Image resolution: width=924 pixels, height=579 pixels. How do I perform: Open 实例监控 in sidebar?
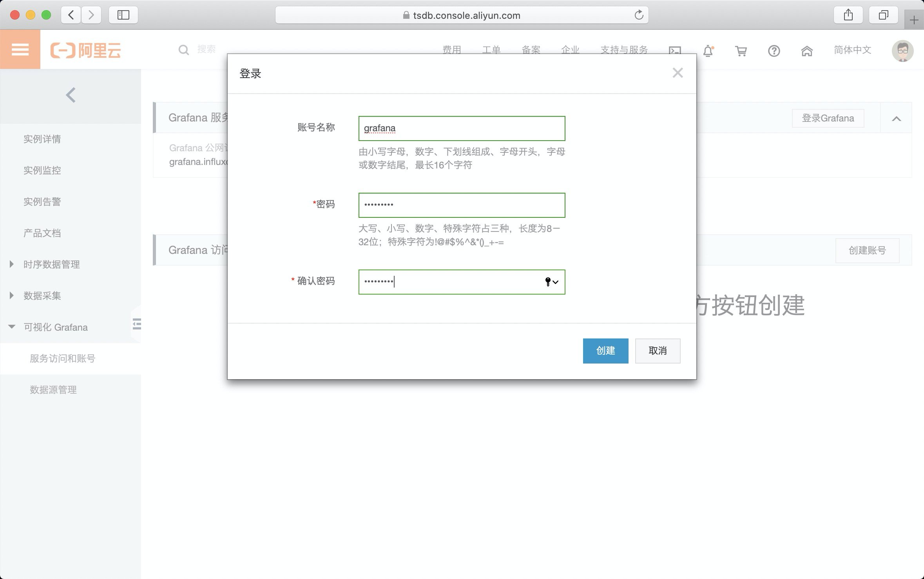[42, 170]
